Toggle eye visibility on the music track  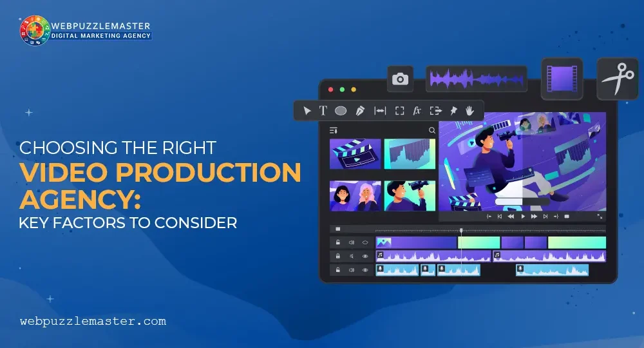(365, 256)
